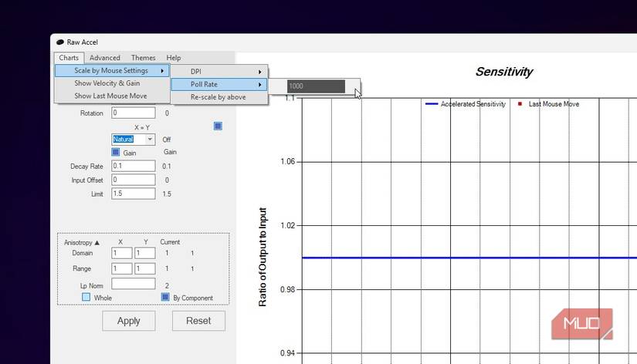Toggle the Gain checkbox
The image size is (637, 364).
[115, 152]
